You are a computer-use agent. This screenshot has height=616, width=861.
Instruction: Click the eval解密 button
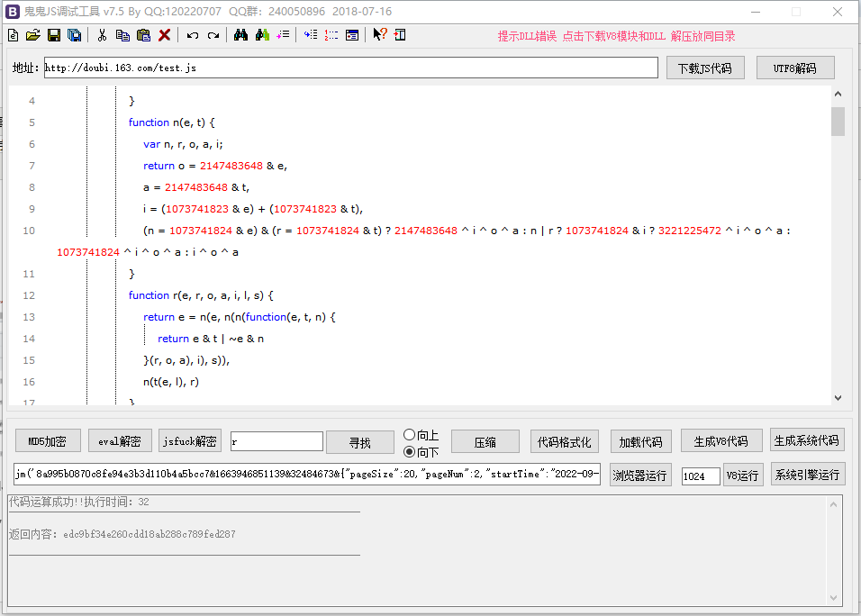(120, 441)
